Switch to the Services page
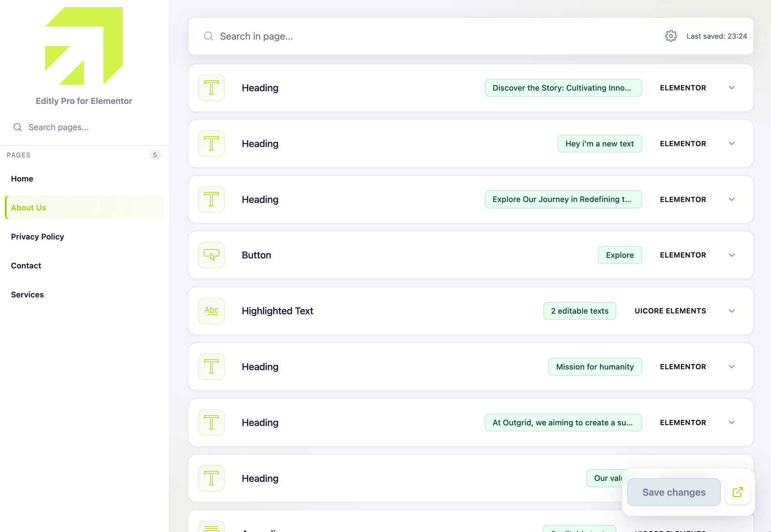Viewport: 771px width, 532px height. 84,294
